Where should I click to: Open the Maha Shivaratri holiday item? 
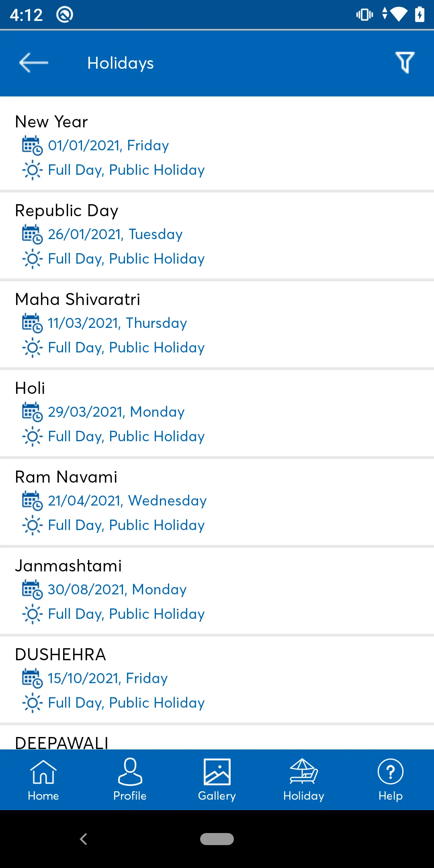[x=217, y=324]
